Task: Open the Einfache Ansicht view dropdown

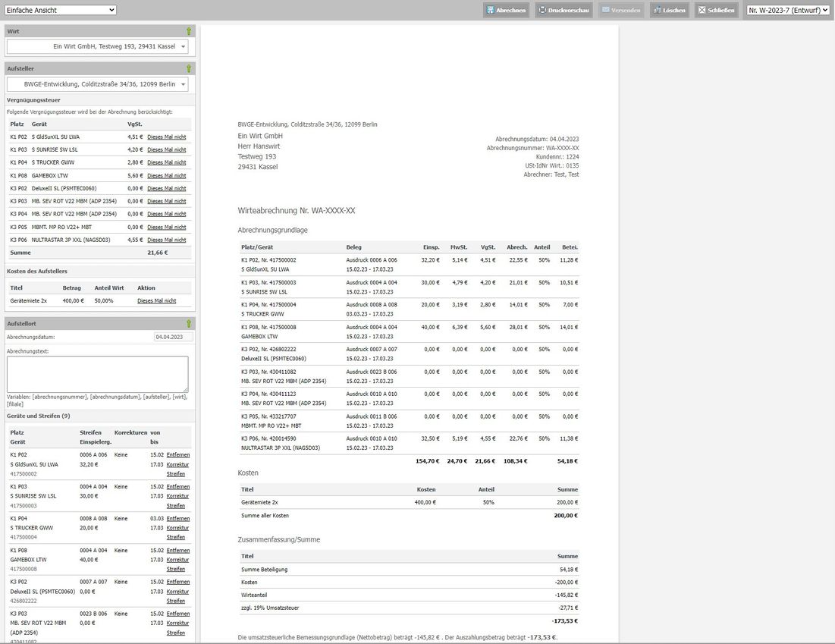Action: pyautogui.click(x=60, y=10)
